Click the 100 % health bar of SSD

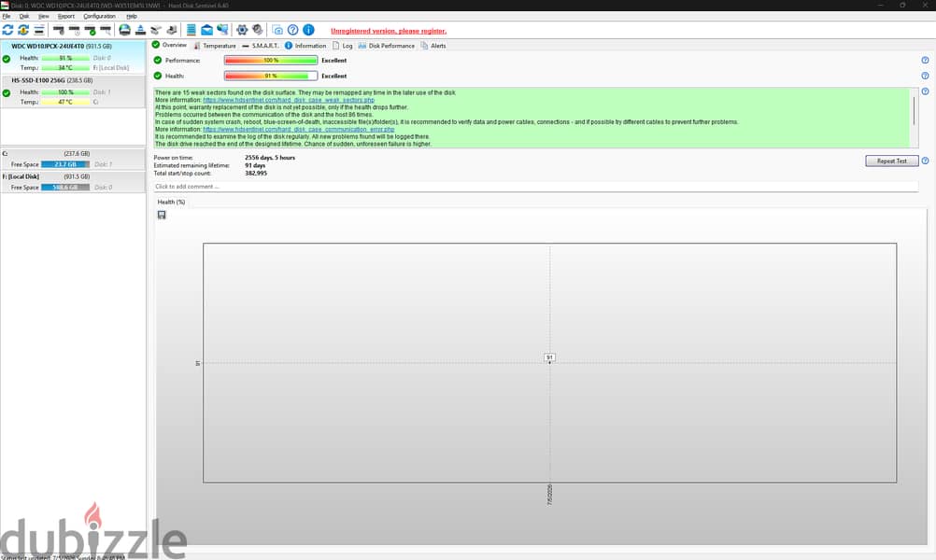65,92
